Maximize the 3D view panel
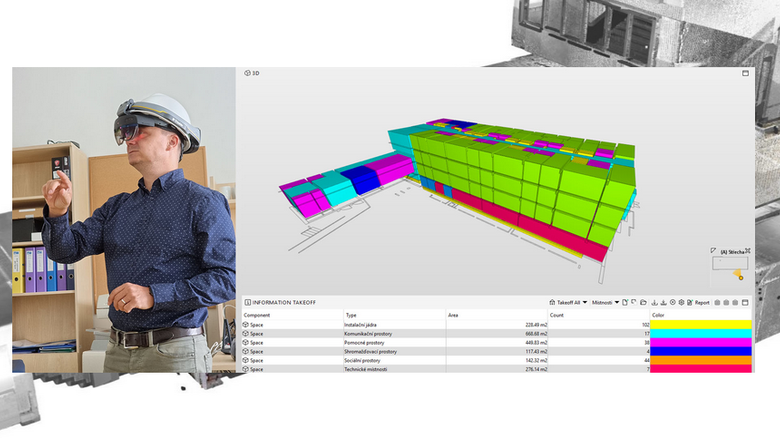780x438 pixels. coord(745,73)
